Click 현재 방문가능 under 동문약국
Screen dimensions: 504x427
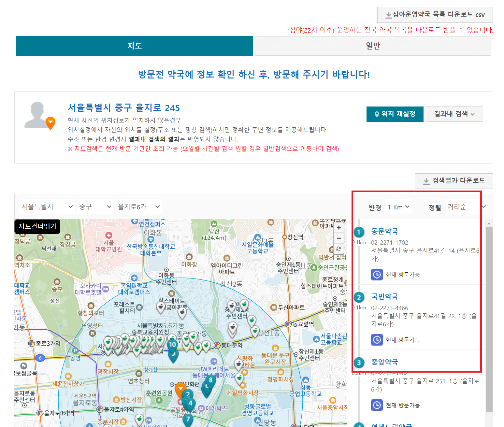[403, 275]
